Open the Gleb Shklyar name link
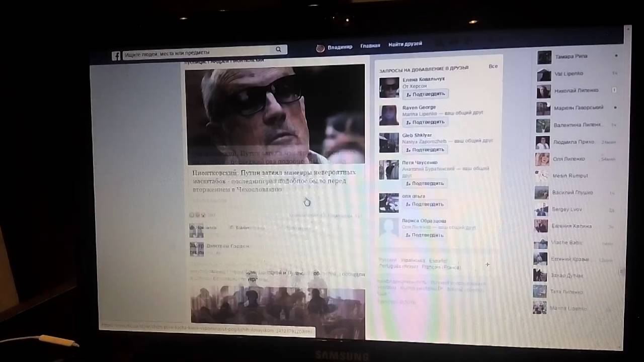This screenshot has width=644, height=362. pos(417,135)
